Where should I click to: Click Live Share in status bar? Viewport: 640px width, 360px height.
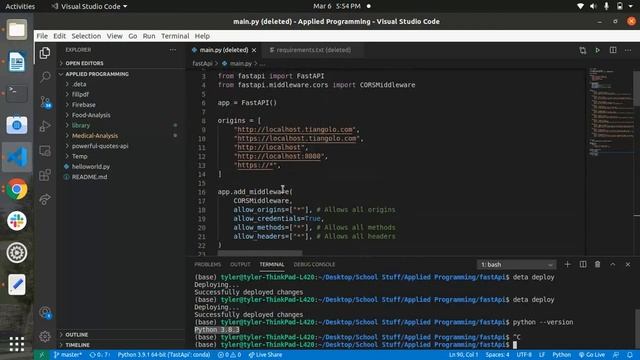265,355
